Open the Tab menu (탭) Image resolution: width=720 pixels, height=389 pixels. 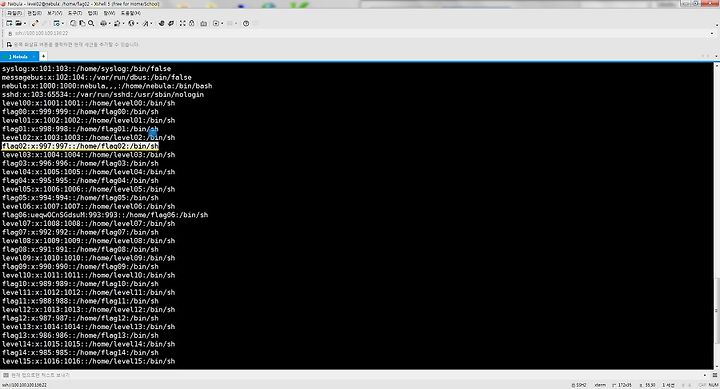pos(93,13)
